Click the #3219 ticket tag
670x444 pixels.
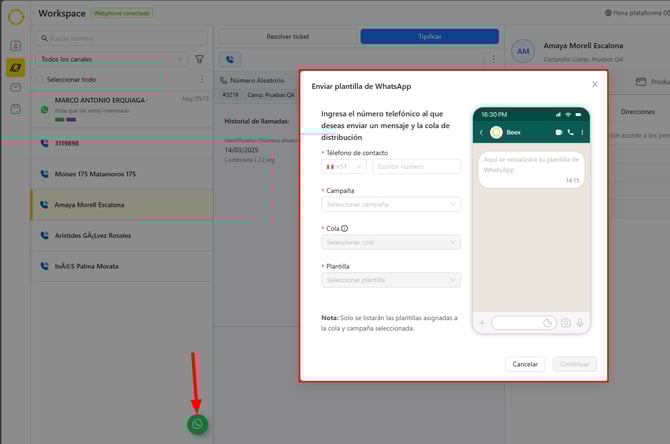point(230,94)
